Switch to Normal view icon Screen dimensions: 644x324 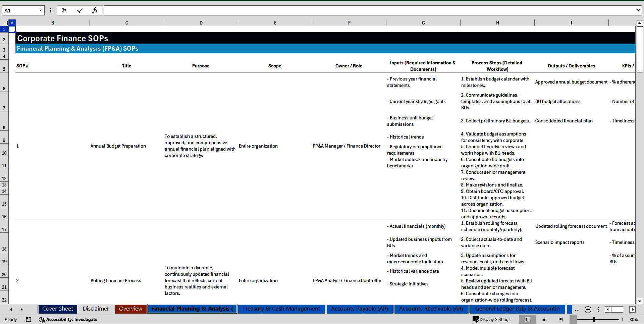tap(528, 319)
